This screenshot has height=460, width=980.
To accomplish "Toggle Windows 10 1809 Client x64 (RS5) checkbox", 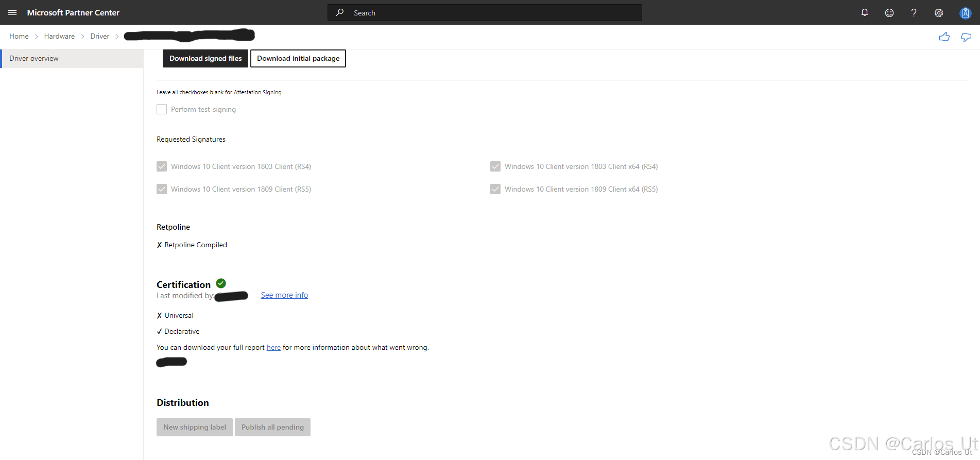I will click(495, 189).
